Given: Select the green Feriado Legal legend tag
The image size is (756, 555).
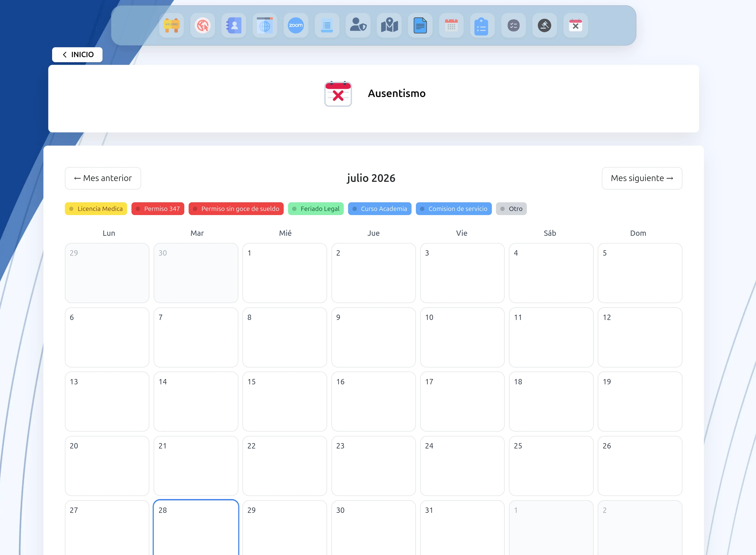Looking at the screenshot, I should click(x=316, y=209).
